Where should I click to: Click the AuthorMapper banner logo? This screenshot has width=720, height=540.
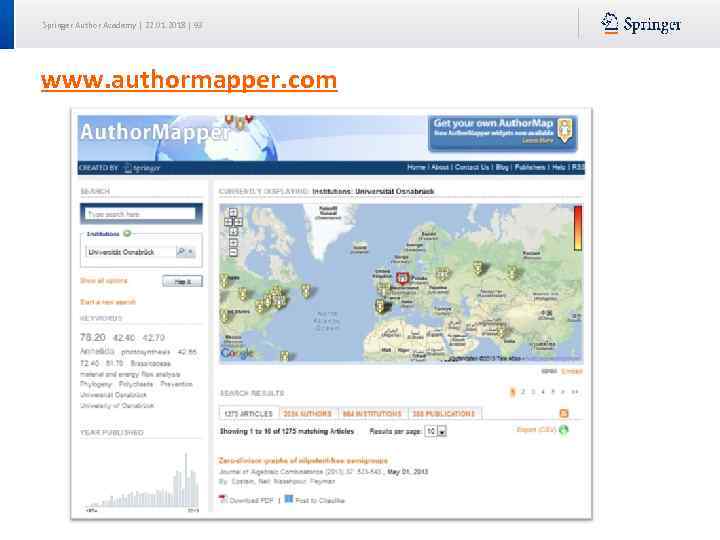tap(155, 132)
